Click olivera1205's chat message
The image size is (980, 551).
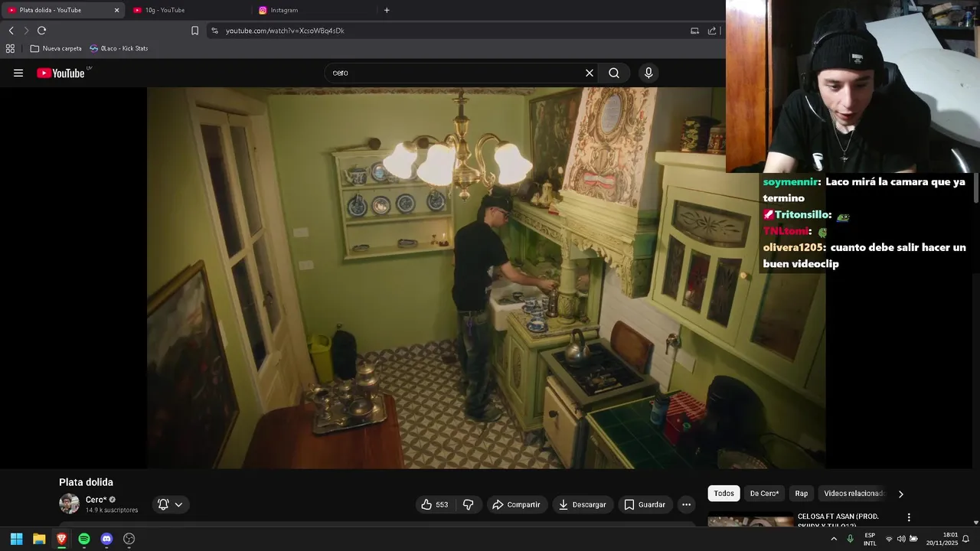pyautogui.click(x=864, y=256)
